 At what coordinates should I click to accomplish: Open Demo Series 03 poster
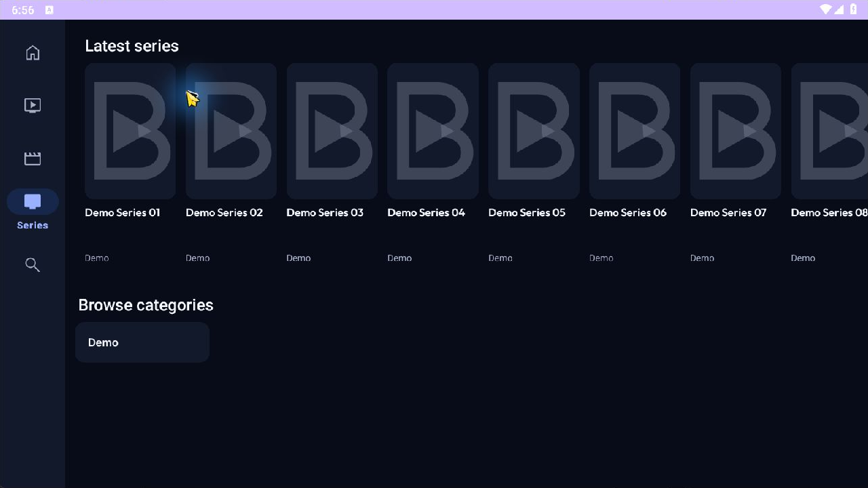[332, 131]
